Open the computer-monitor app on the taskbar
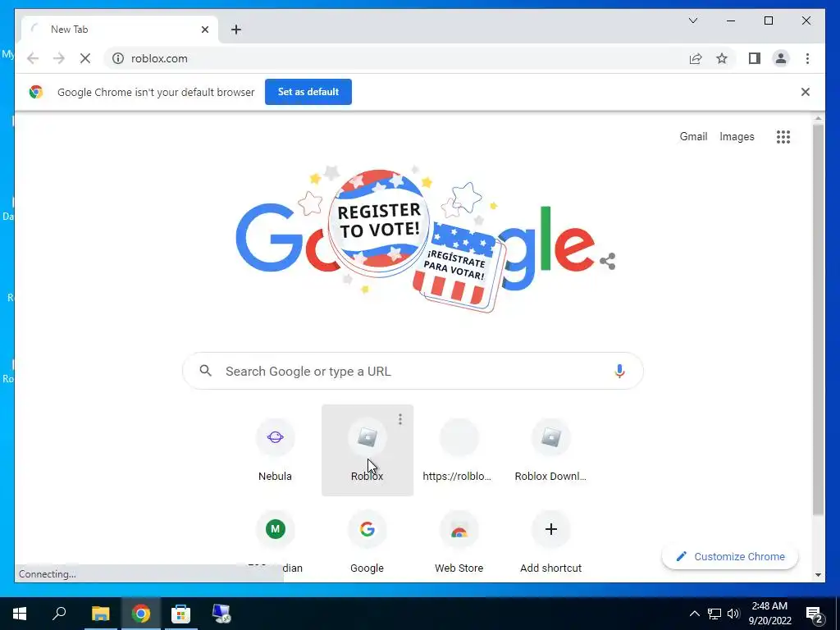Screen dimensions: 840x630 pyautogui.click(x=221, y=614)
